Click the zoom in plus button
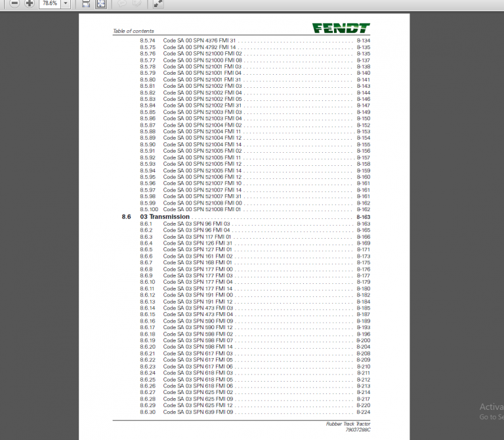Viewport: 504px width, 440px height. point(30,3)
